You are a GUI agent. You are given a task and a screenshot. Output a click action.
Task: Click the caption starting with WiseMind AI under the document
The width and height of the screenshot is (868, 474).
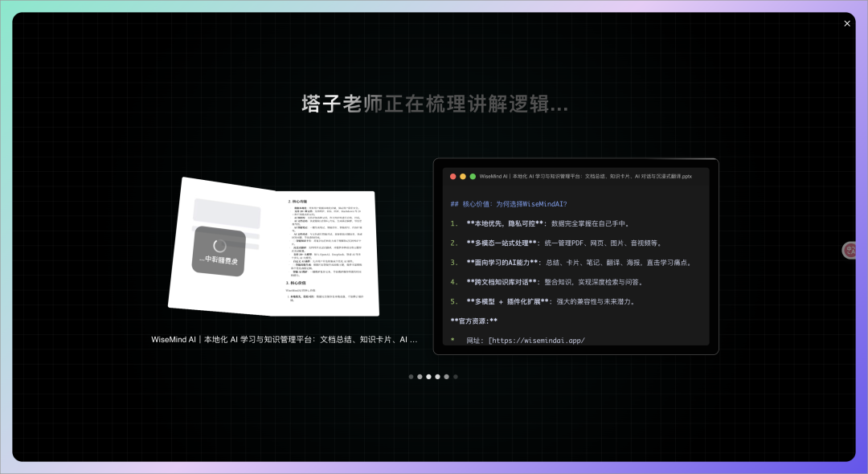284,339
